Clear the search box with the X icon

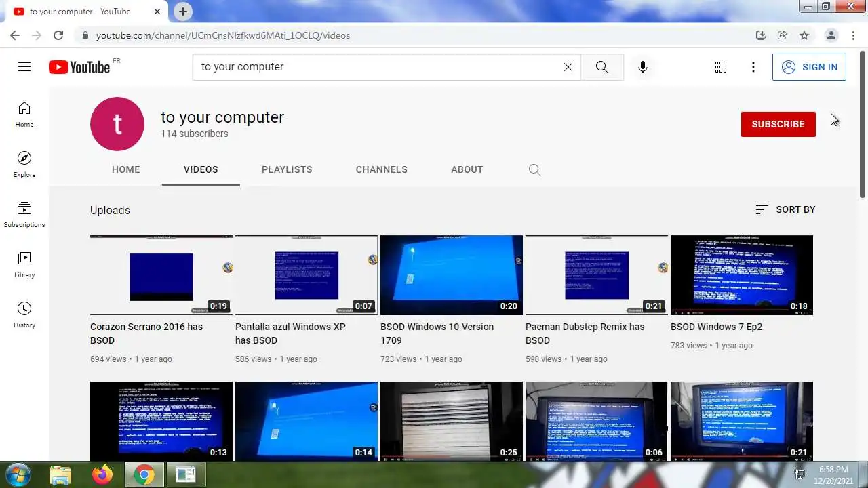tap(568, 66)
